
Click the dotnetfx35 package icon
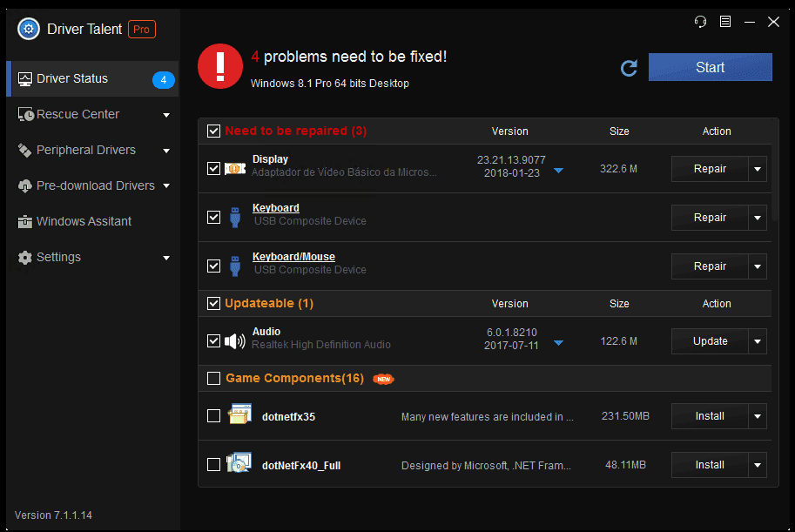(239, 414)
